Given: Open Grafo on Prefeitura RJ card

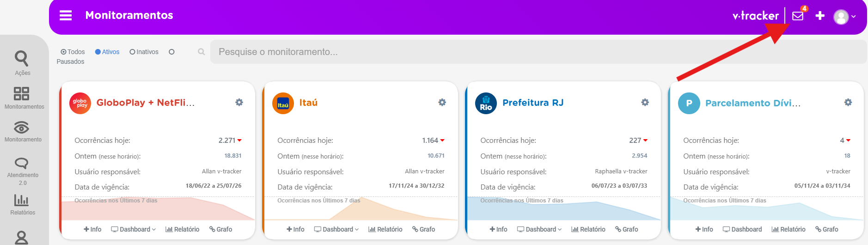Looking at the screenshot, I should (627, 229).
